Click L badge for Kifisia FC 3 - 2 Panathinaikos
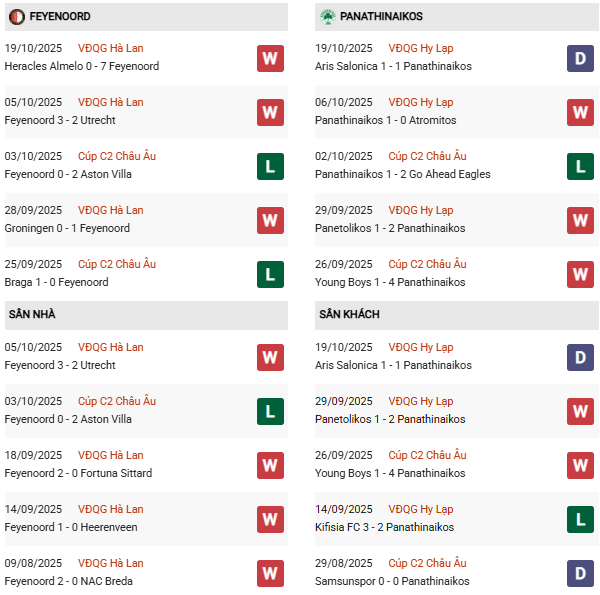 click(580, 519)
